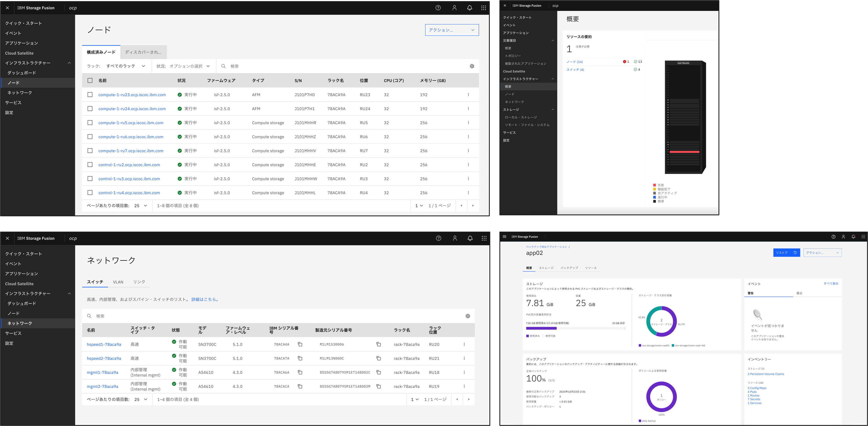Click 詳細はこちら link in Network window
This screenshot has height=426, width=868.
click(x=205, y=299)
